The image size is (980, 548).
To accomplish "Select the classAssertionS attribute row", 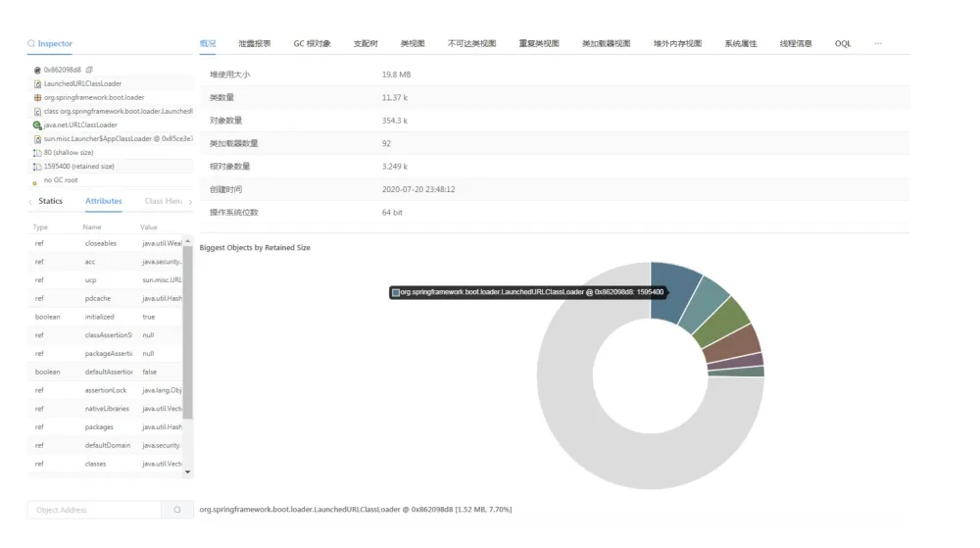I will coord(105,335).
